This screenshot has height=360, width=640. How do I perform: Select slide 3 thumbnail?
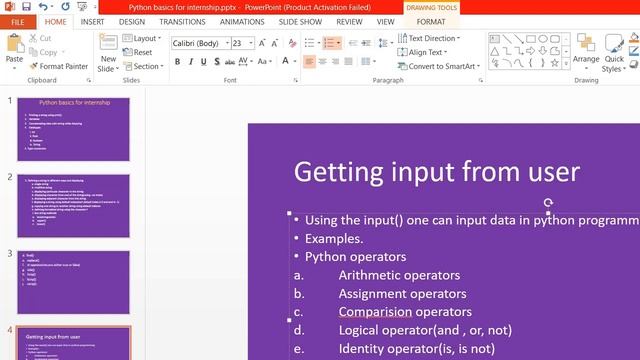pyautogui.click(x=73, y=282)
